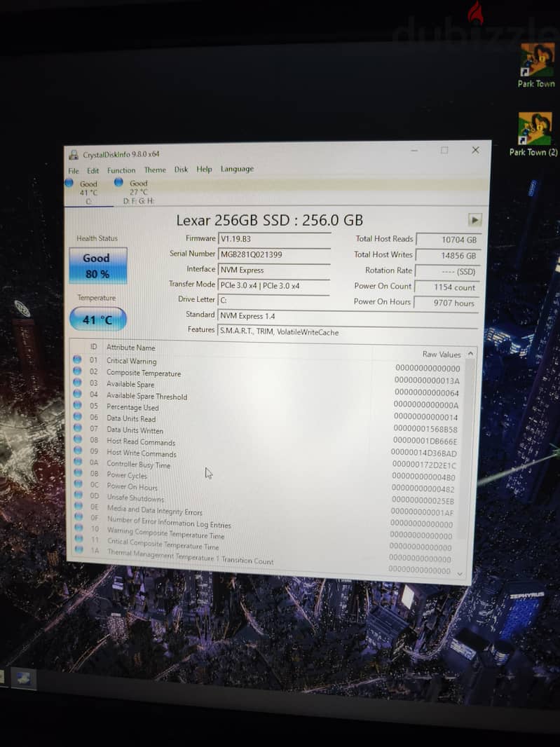The width and height of the screenshot is (560, 747).
Task: Click the Standard field NVM Express 1.4
Action: coord(348,316)
